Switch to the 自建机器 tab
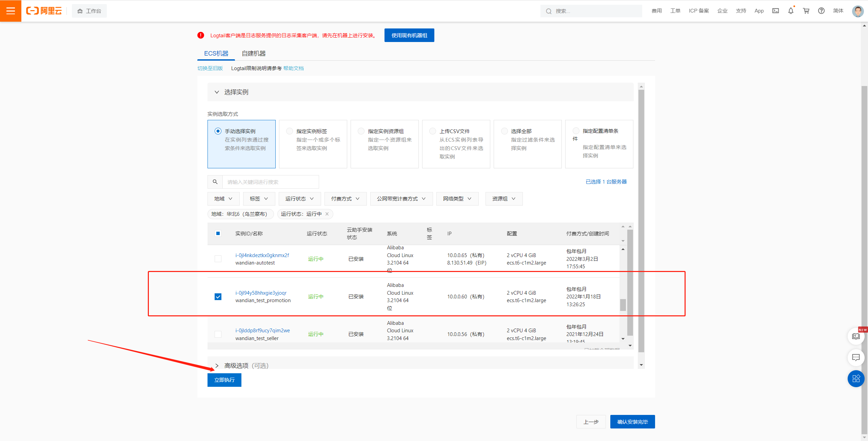 (x=254, y=54)
